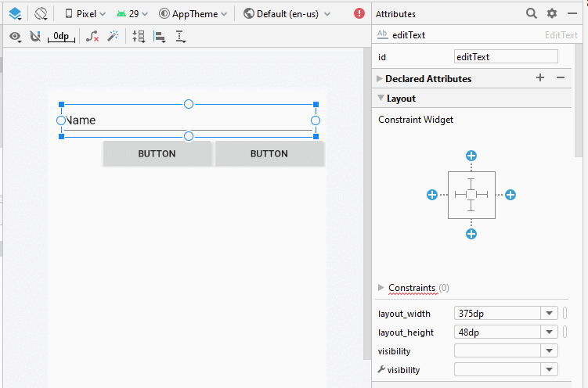Click the Infer Constraints magic wand
Image resolution: width=588 pixels, height=388 pixels.
pos(113,36)
